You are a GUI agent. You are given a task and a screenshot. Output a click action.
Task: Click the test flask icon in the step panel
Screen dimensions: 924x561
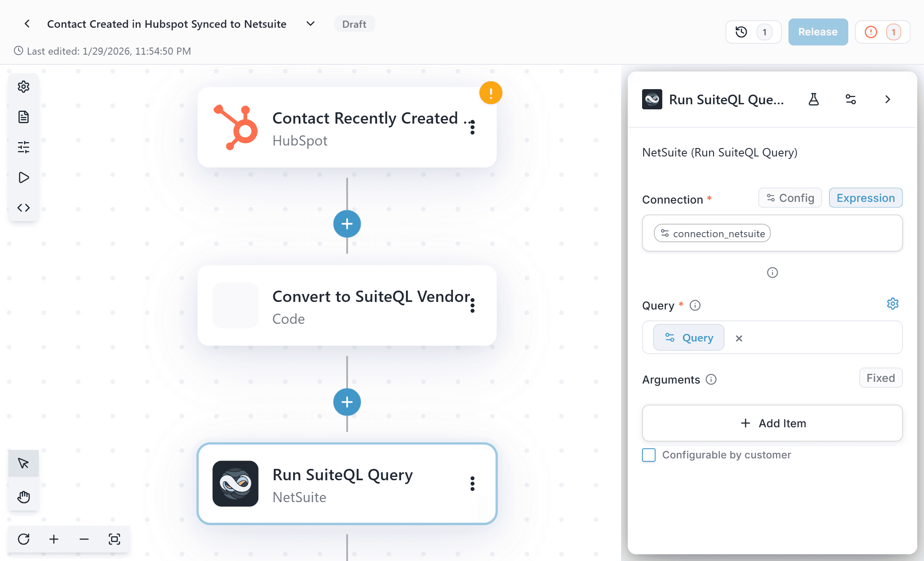click(x=814, y=100)
